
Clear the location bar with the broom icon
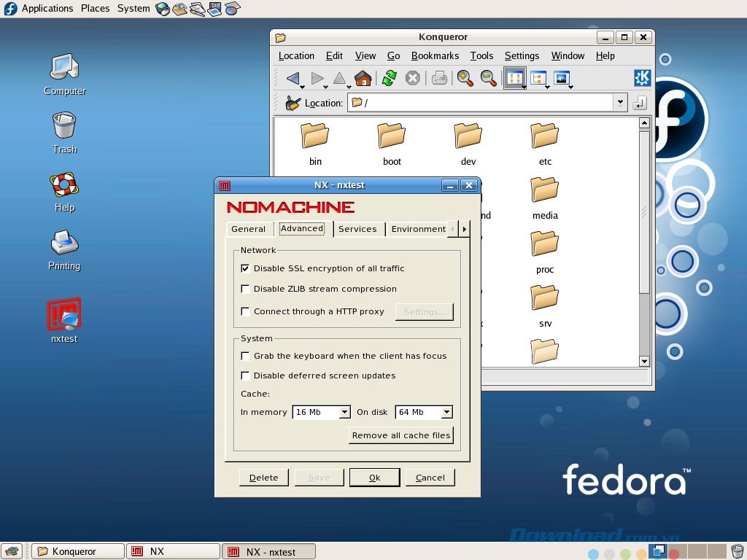pyautogui.click(x=290, y=103)
